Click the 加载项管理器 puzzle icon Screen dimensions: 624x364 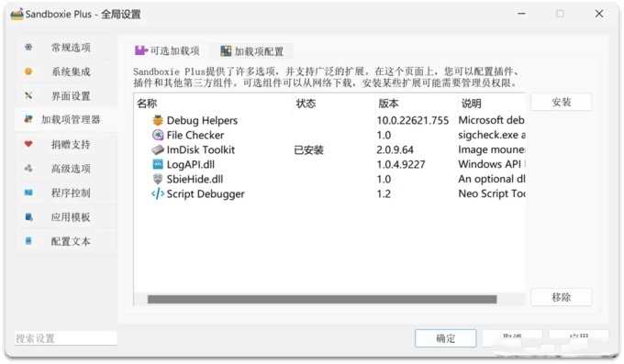click(28, 119)
